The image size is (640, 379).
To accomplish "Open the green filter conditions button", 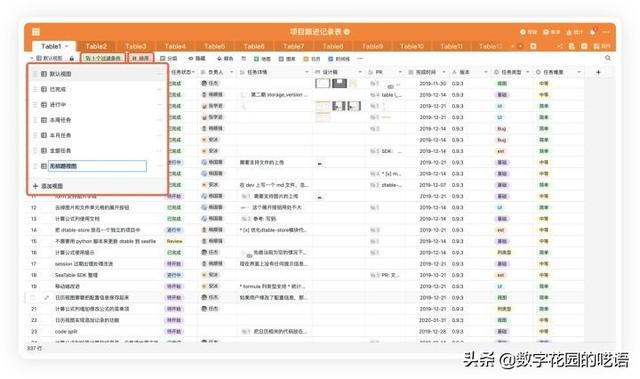I will pos(103,59).
